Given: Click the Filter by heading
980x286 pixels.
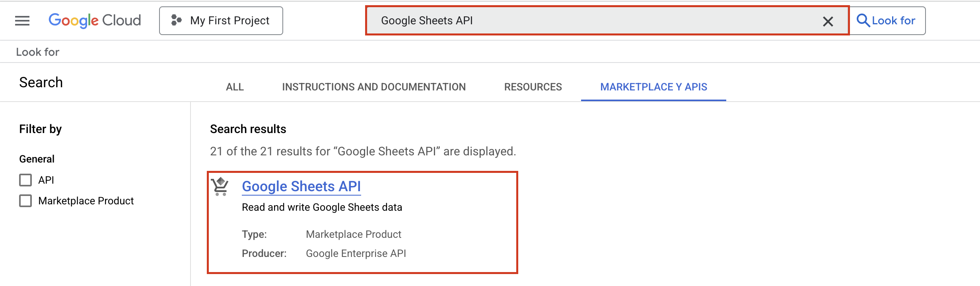Looking at the screenshot, I should (41, 129).
